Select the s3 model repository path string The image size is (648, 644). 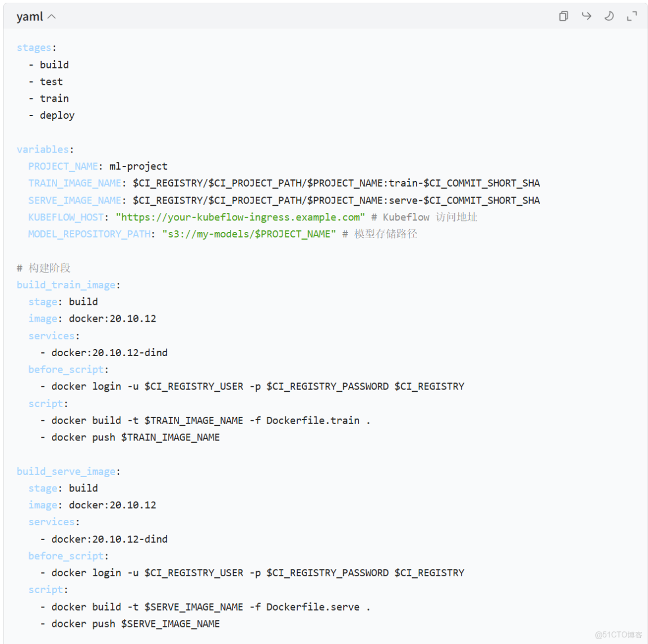(x=249, y=234)
